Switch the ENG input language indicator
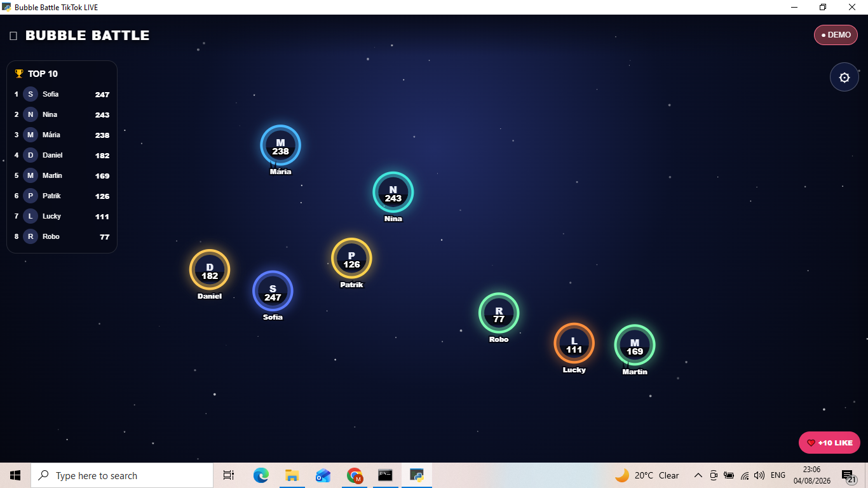The image size is (868, 488). click(x=778, y=475)
